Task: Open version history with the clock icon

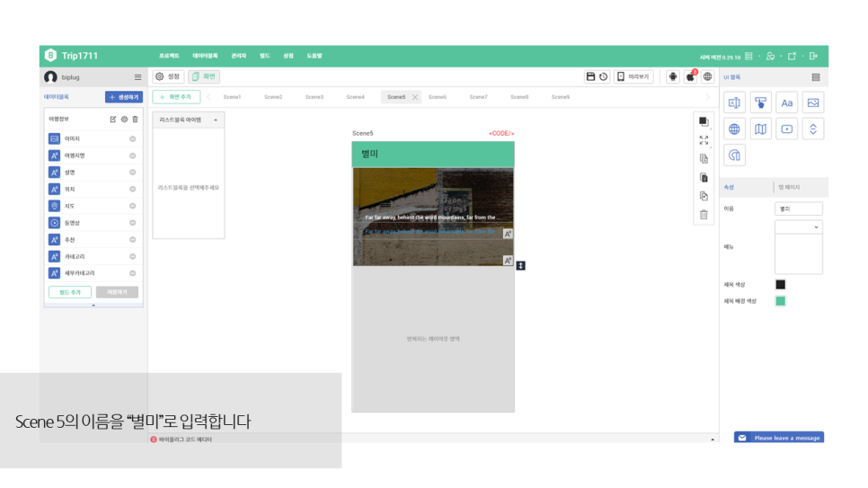Action: coord(604,76)
